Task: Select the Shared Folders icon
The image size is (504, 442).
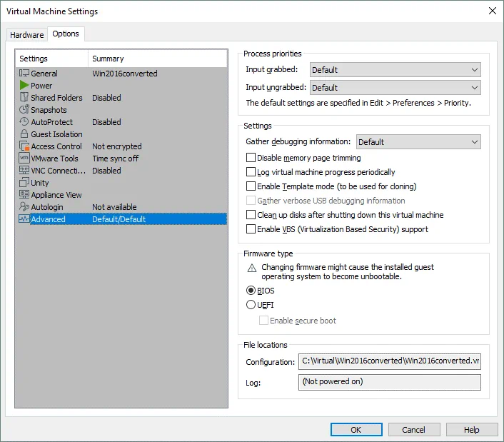Action: point(24,98)
